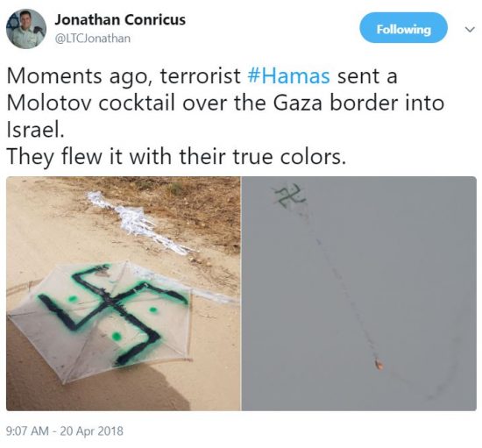Viewport: 482px width, 448px height.
Task: Click the burning object at the string's end
Action: (379, 365)
